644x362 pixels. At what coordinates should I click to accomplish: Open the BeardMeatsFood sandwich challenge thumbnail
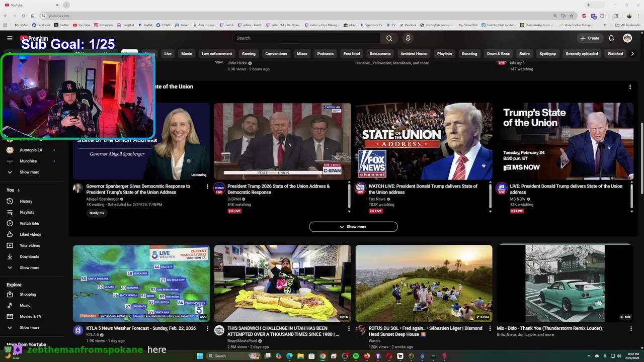[283, 283]
